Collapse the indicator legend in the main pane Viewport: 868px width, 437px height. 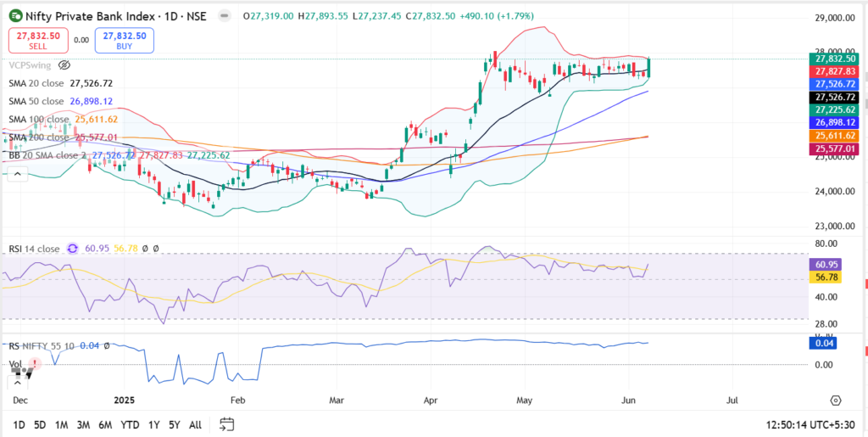[x=17, y=175]
